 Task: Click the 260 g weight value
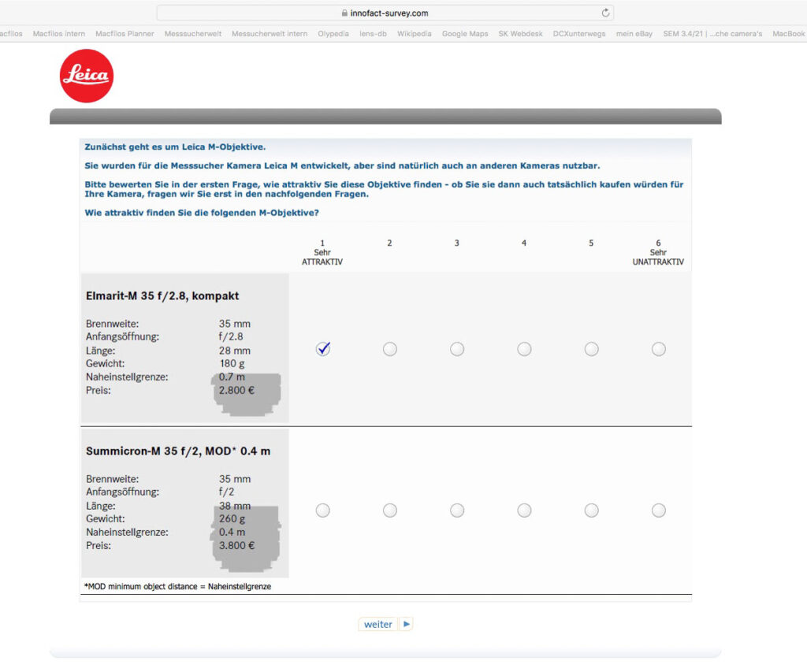click(232, 518)
